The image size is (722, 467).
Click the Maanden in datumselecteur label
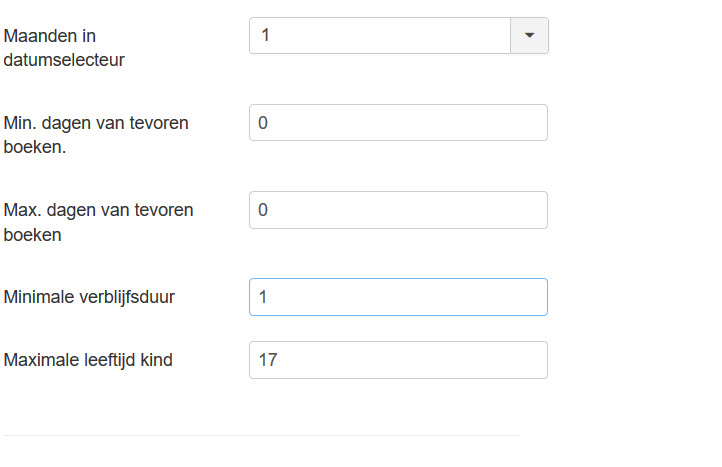pos(50,35)
